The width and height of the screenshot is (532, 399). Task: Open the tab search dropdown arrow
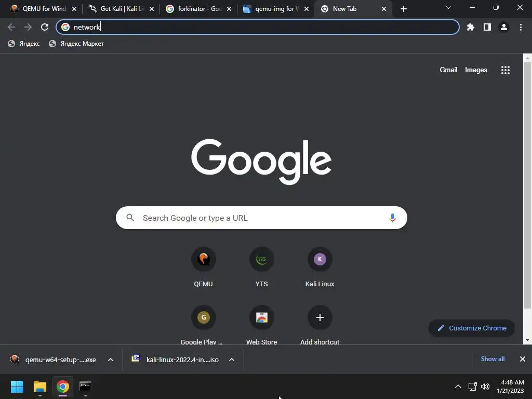tap(448, 7)
